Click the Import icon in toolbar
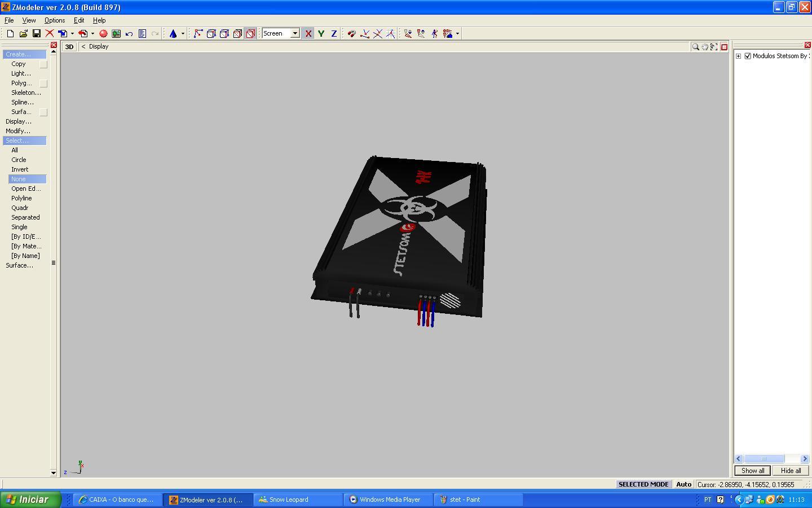Screen dimensions: 812x508 (63, 34)
